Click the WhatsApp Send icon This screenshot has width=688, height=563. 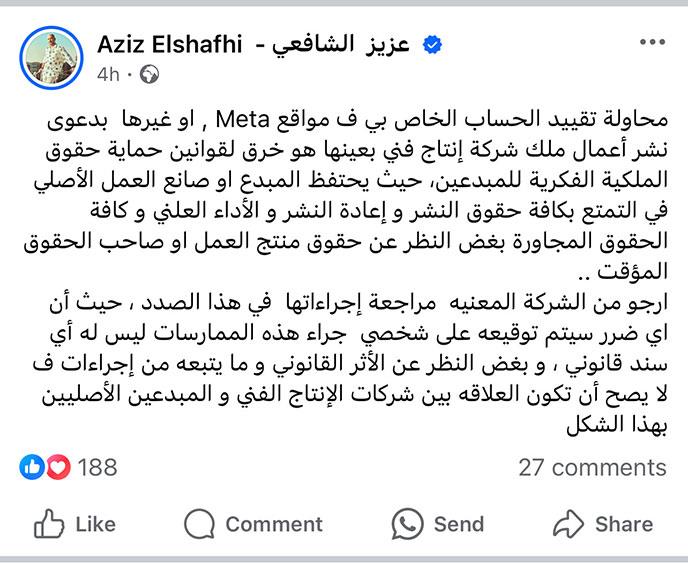click(407, 524)
